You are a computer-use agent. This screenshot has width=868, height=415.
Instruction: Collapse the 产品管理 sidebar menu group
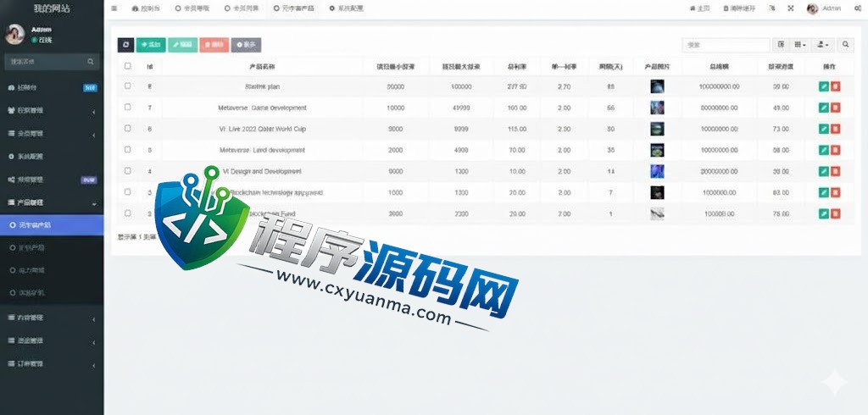pyautogui.click(x=52, y=202)
